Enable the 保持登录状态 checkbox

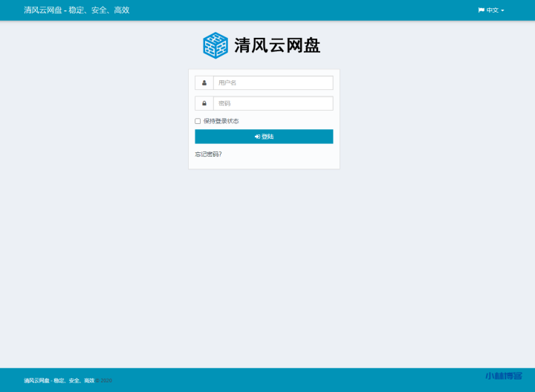pyautogui.click(x=198, y=121)
